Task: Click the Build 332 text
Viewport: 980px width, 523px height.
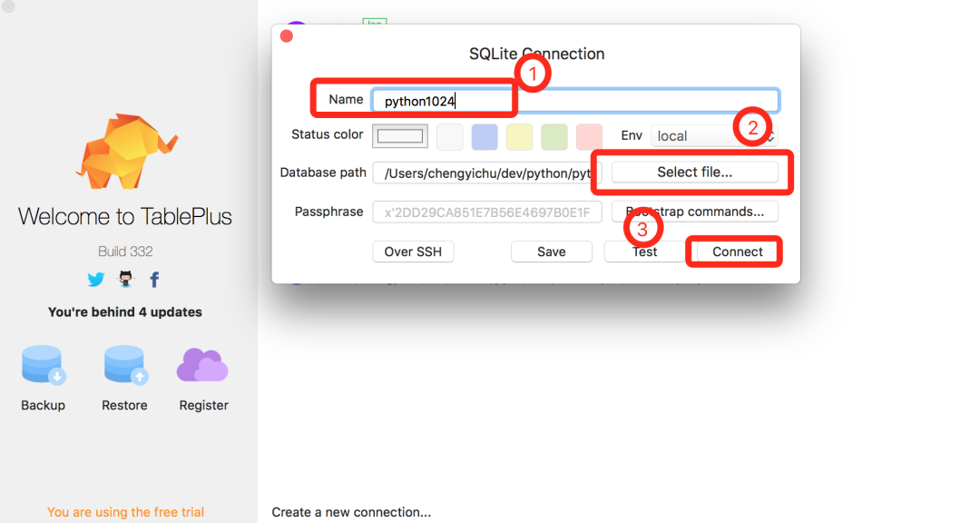Action: (125, 251)
